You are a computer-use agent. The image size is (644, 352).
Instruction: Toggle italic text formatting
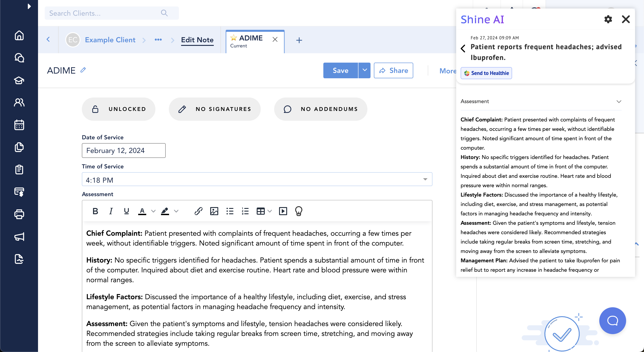(x=111, y=211)
